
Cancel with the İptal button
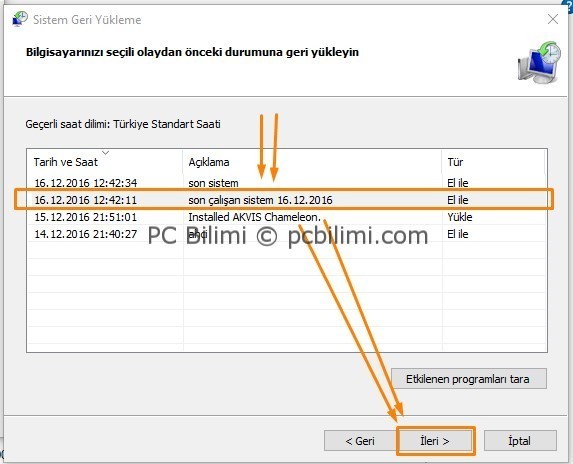(x=520, y=441)
